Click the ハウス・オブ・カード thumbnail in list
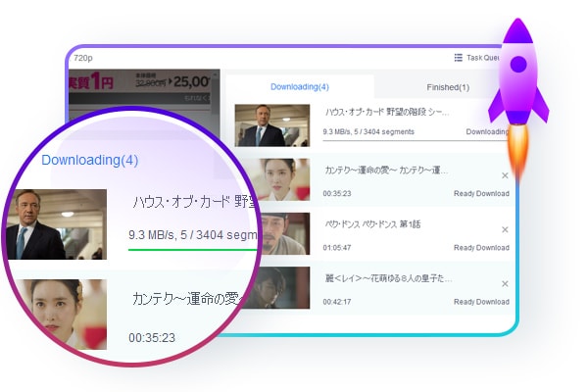The height and width of the screenshot is (392, 588). click(x=272, y=125)
